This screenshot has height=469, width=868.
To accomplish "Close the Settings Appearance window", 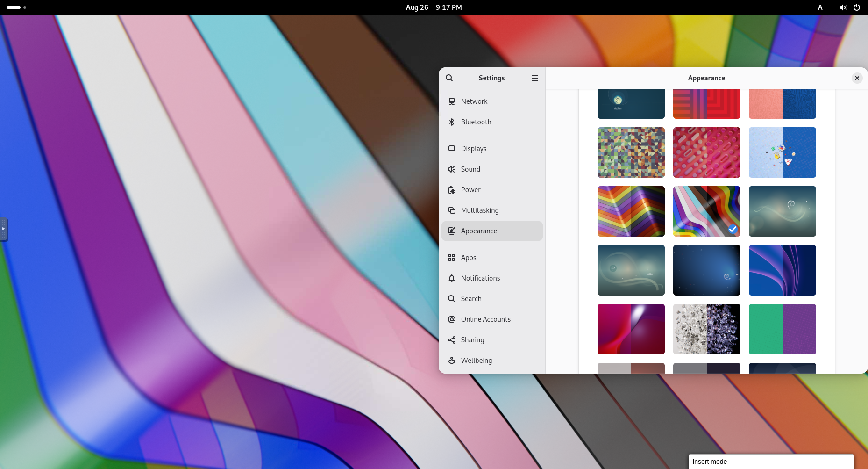I will pyautogui.click(x=857, y=78).
